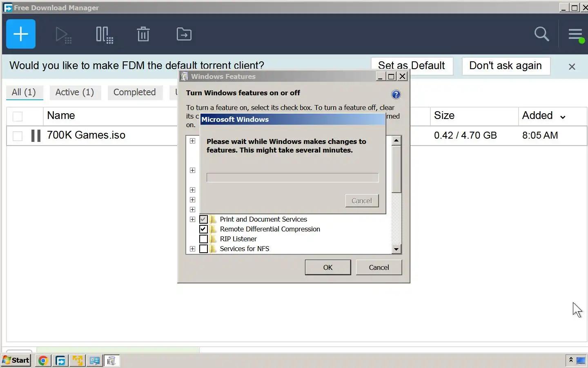Minimize the Windows Features dialog
Viewport: 588px width, 368px height.
pos(380,76)
